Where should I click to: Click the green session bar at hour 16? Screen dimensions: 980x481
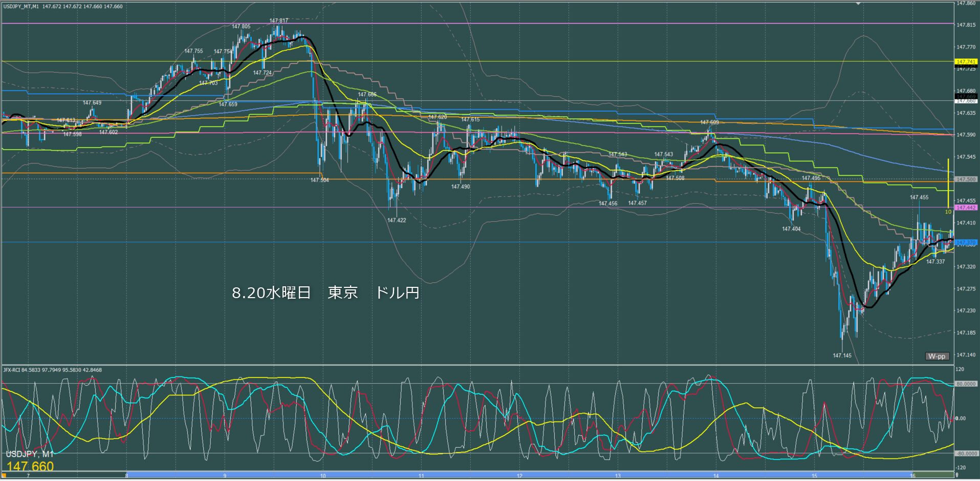coord(931,474)
